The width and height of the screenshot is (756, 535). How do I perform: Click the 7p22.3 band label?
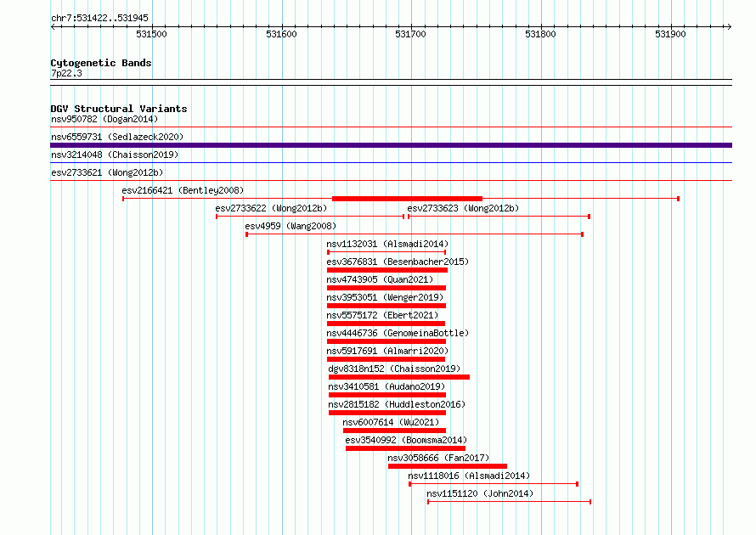(66, 73)
